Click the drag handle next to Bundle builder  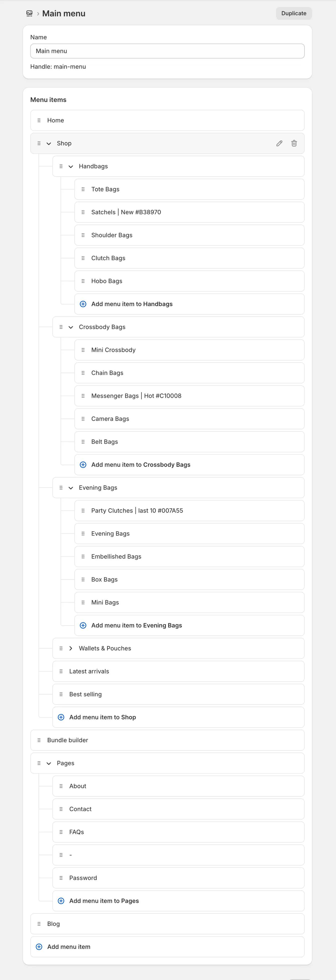pyautogui.click(x=39, y=740)
